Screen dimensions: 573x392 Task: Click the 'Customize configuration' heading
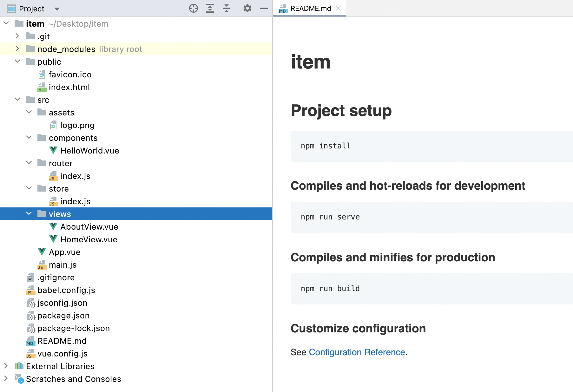pos(358,329)
